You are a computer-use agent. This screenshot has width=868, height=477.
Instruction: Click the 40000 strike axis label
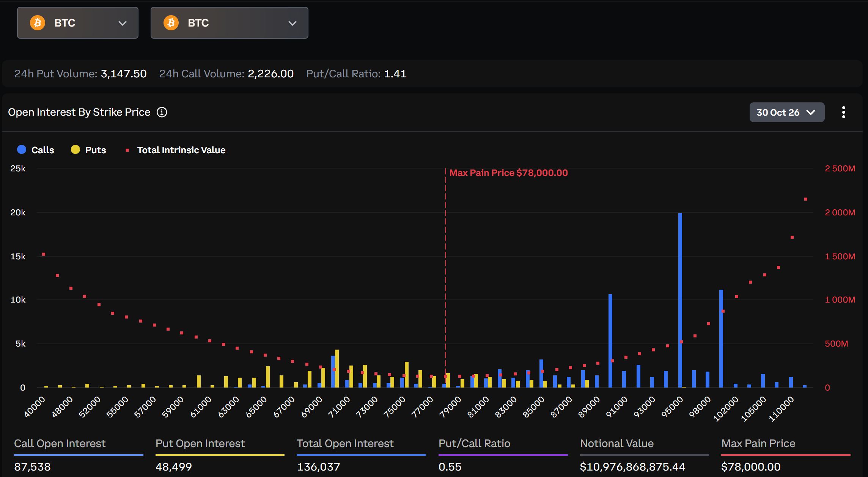tap(35, 406)
